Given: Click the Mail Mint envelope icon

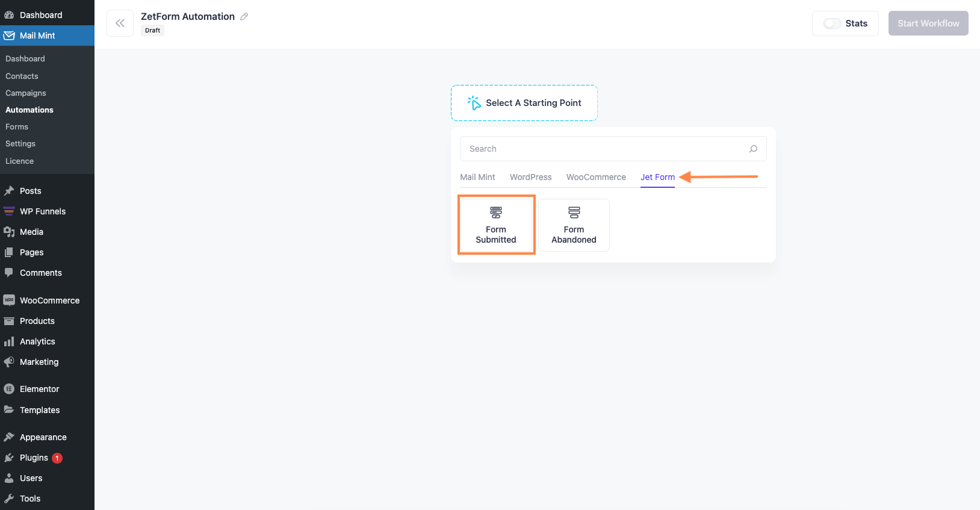Looking at the screenshot, I should pos(9,36).
